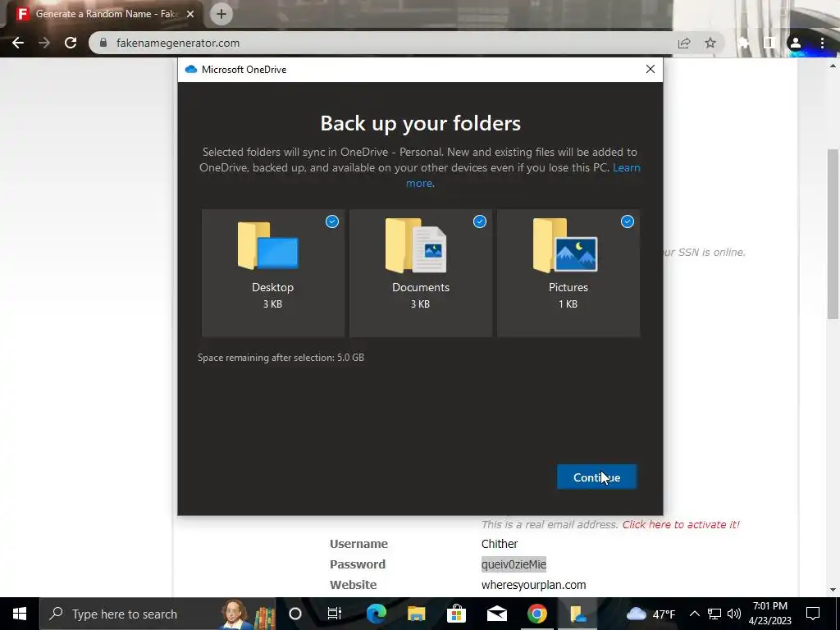Image resolution: width=840 pixels, height=630 pixels.
Task: Uncheck the Documents folder checkmark
Action: [x=479, y=221]
